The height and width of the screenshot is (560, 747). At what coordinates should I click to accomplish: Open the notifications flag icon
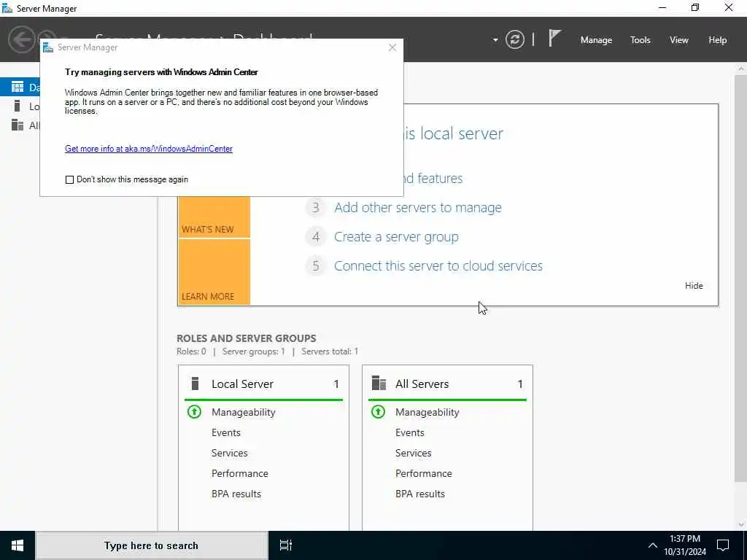click(554, 38)
